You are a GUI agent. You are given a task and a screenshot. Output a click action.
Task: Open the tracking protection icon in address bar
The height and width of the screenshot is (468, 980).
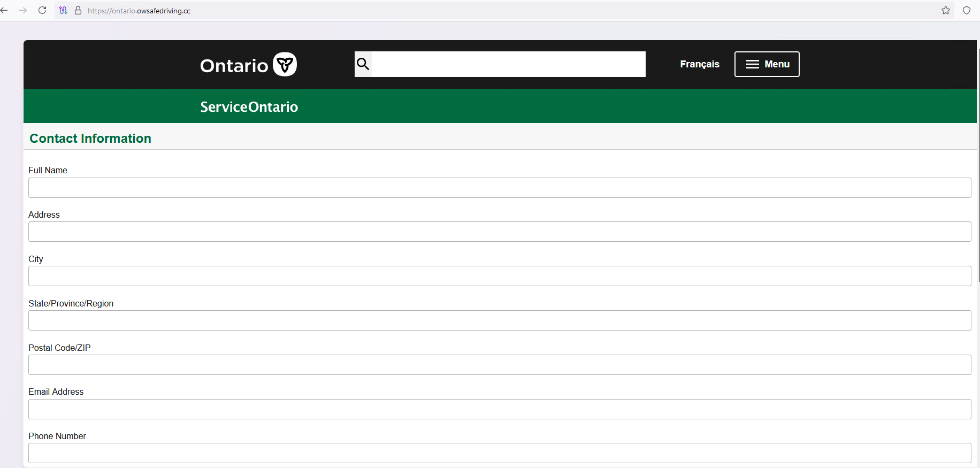coord(63,10)
